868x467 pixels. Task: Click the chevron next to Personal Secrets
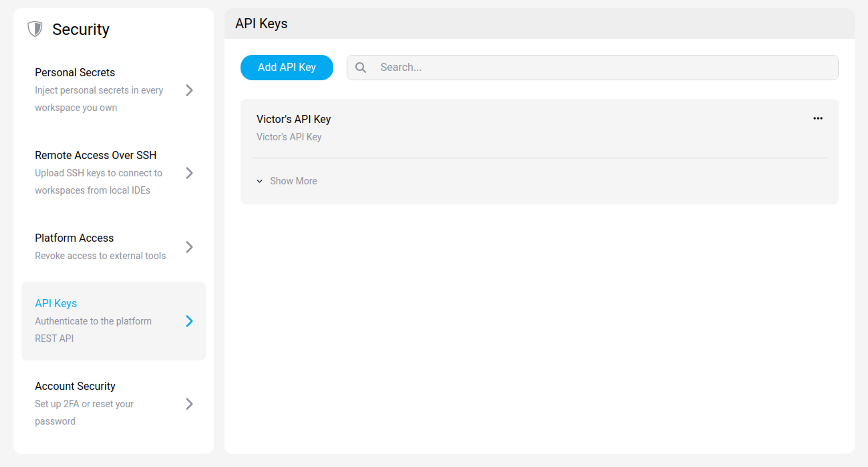(x=190, y=90)
